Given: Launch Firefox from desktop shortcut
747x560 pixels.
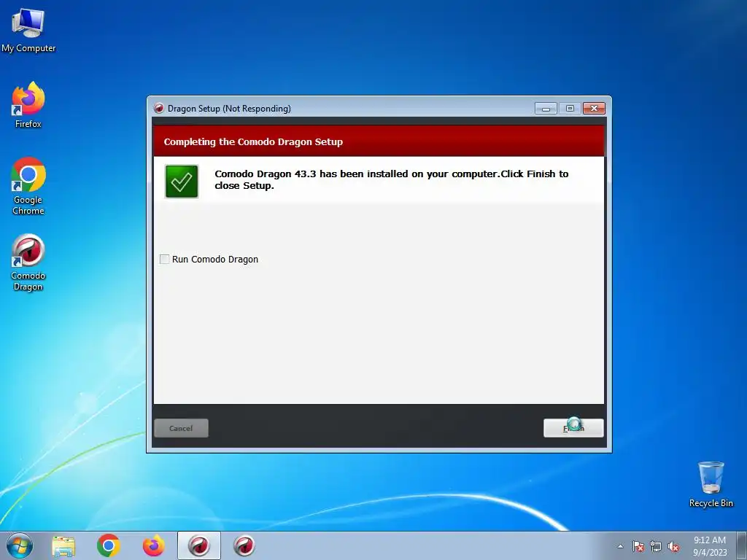Looking at the screenshot, I should [28, 105].
